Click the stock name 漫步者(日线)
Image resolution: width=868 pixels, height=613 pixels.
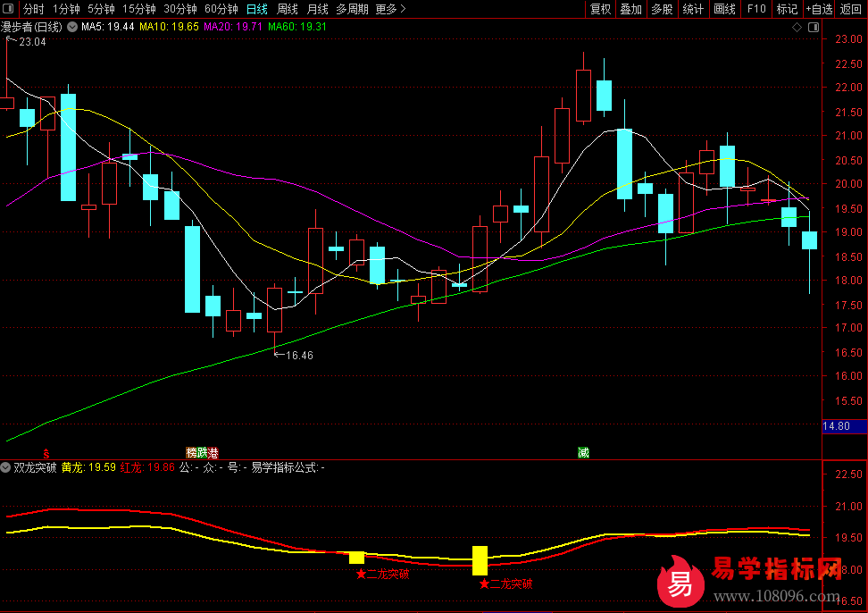point(31,27)
